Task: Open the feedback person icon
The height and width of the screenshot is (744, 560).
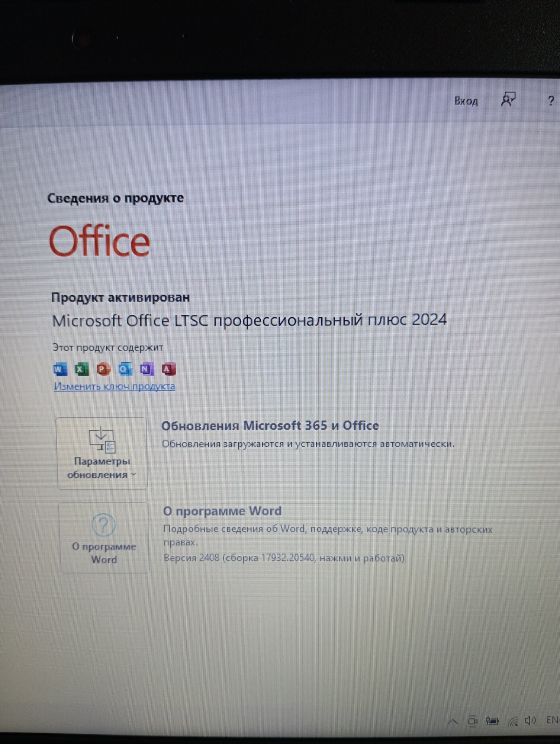Action: click(x=508, y=100)
